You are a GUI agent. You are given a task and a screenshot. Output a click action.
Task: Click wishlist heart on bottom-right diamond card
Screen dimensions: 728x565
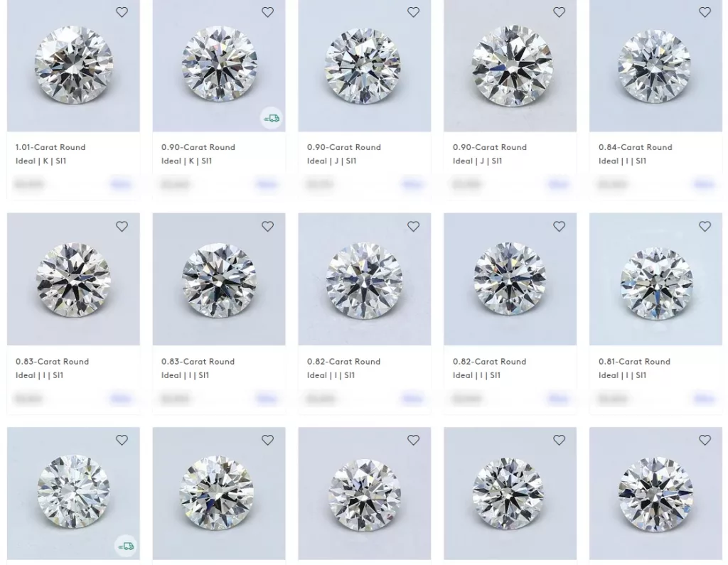point(705,440)
